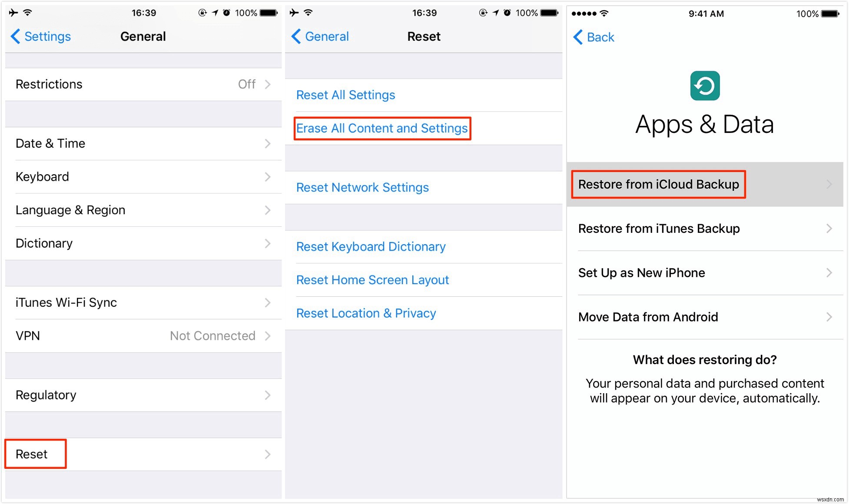Select Erase All Content and Settings
This screenshot has width=849, height=504.
(x=381, y=128)
